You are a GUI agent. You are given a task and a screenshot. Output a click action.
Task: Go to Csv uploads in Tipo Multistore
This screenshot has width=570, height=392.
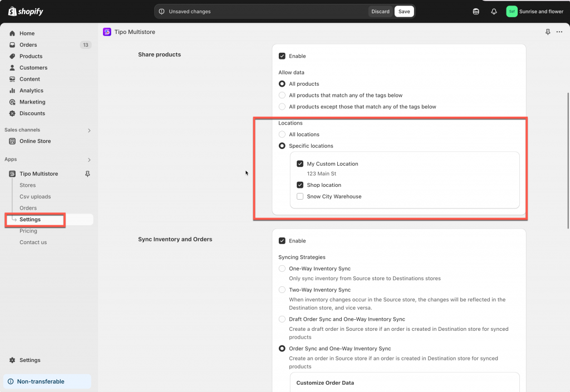pos(35,197)
